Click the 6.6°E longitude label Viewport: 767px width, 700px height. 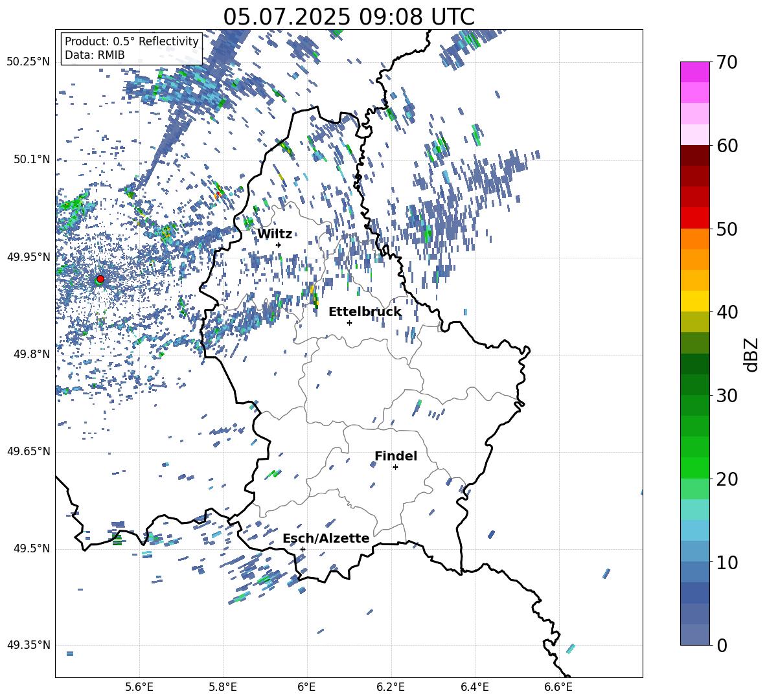point(558,687)
